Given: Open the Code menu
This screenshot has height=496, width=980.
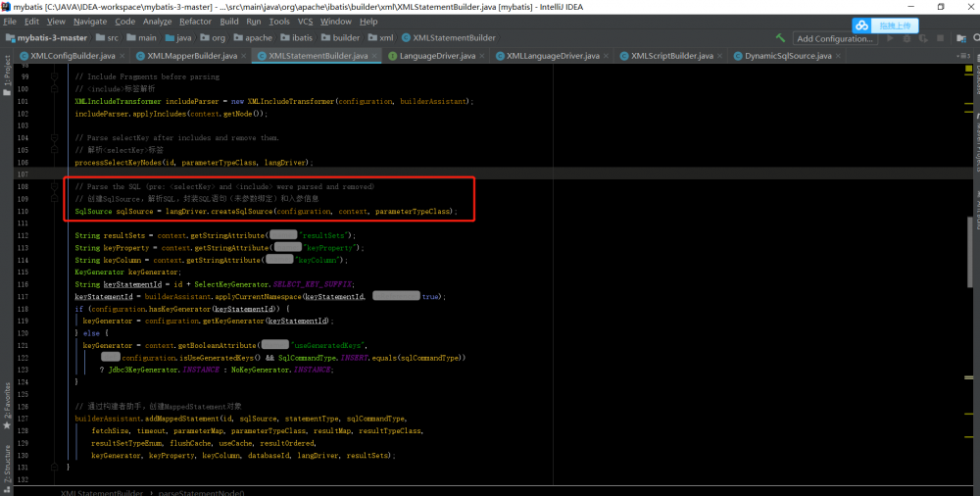Looking at the screenshot, I should tap(125, 22).
